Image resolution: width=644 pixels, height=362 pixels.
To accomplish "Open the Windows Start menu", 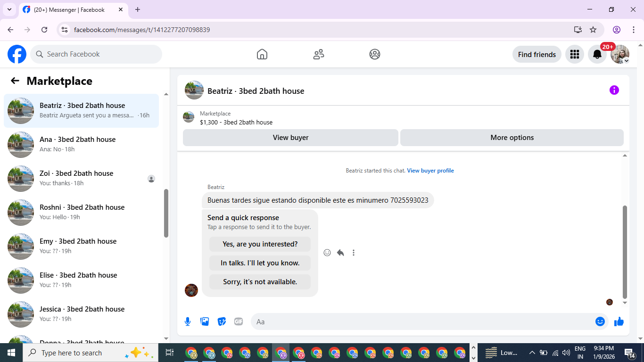I will pyautogui.click(x=11, y=353).
